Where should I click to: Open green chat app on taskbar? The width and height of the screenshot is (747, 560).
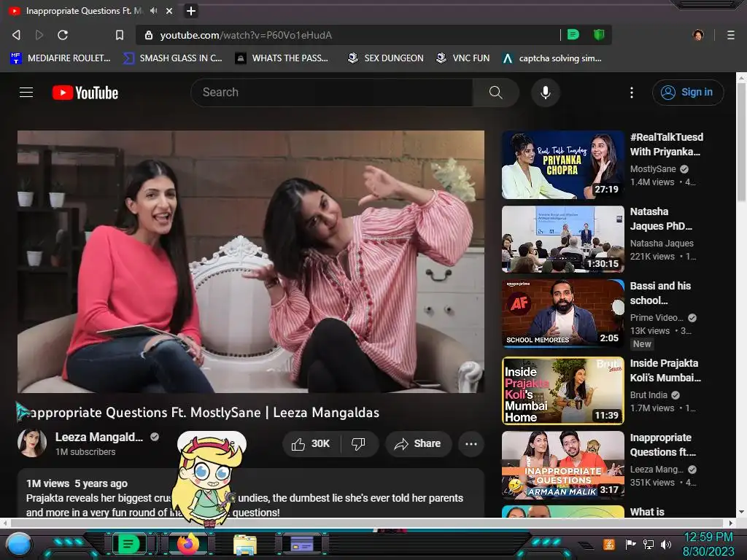(128, 544)
